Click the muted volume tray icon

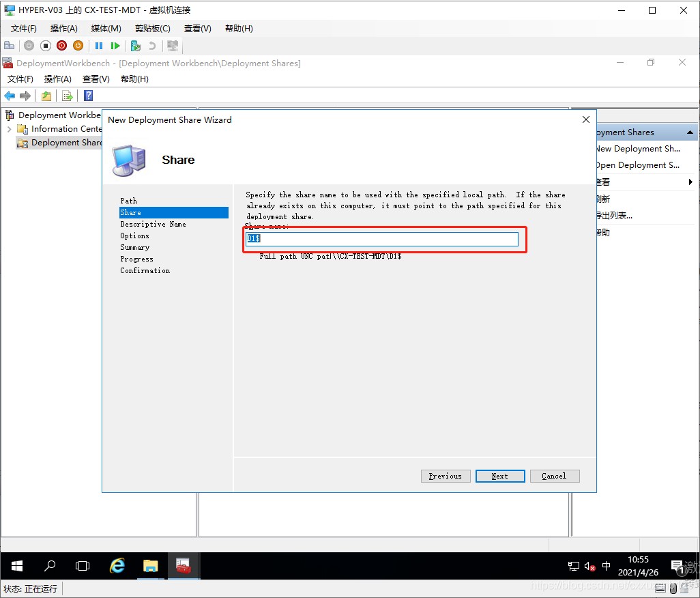589,567
